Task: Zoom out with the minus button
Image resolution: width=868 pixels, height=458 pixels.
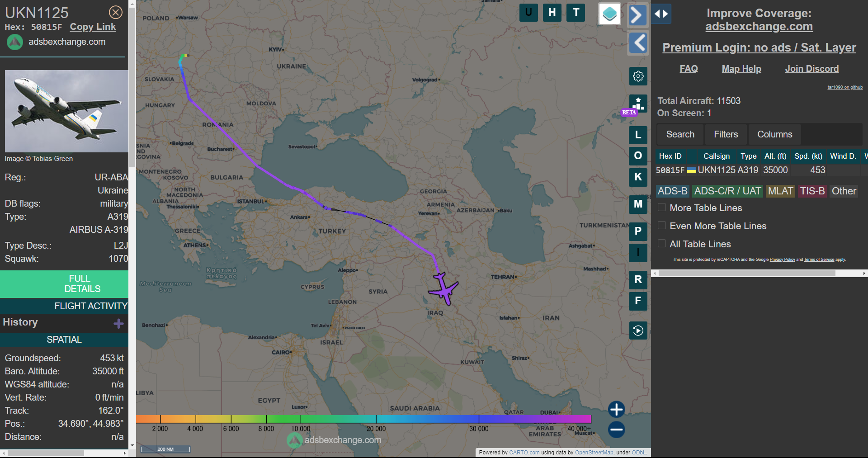Action: (x=616, y=430)
